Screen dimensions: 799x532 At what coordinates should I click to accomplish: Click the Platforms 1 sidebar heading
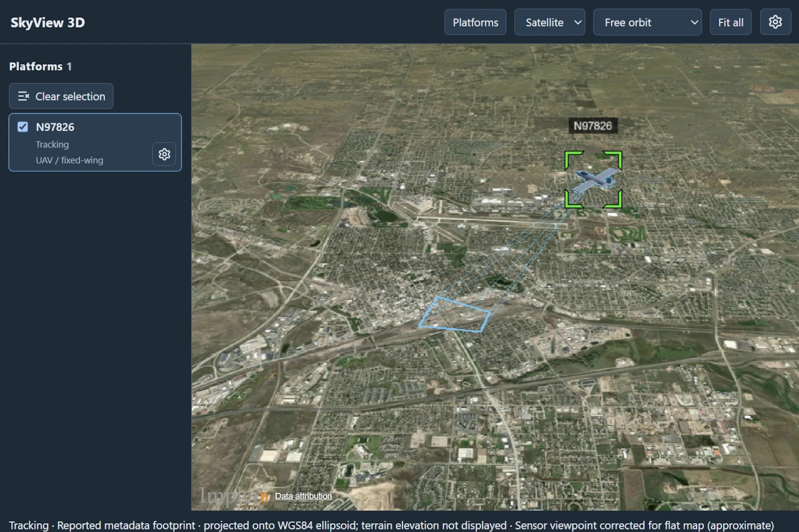click(41, 66)
